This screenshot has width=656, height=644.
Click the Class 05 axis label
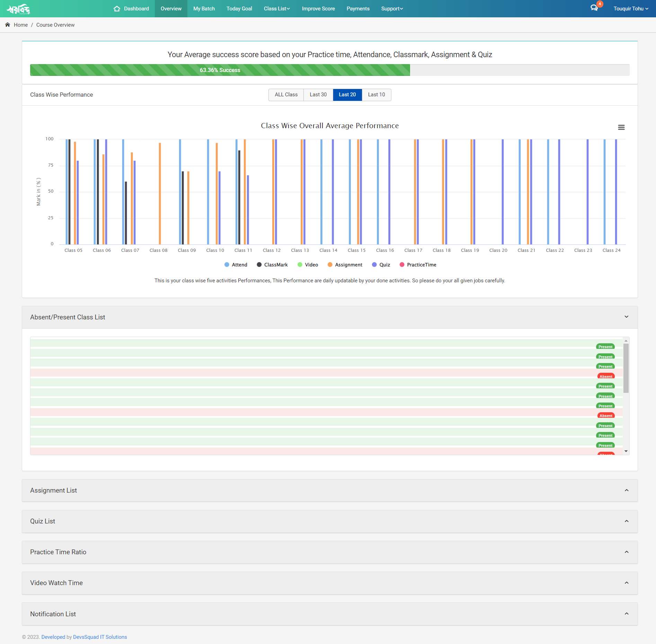click(x=73, y=250)
